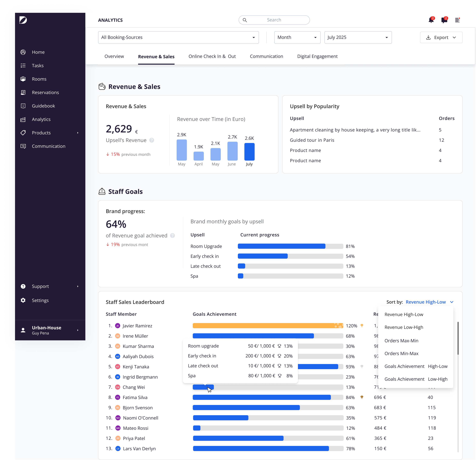476x460 pixels.
Task: Open the chat messages icon
Action: pyautogui.click(x=444, y=20)
